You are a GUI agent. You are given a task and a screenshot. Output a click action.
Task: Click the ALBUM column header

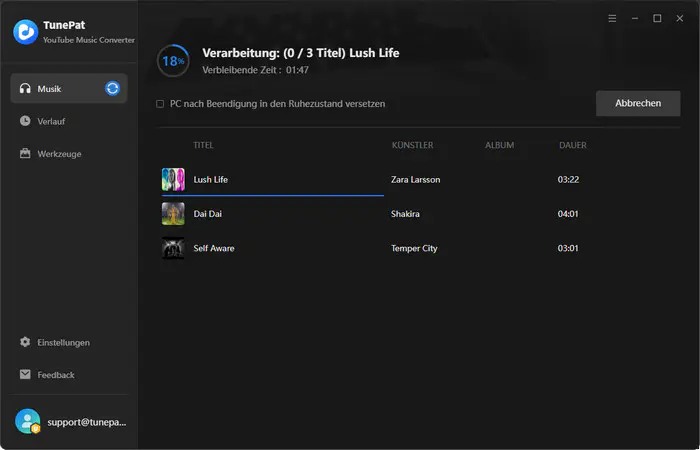click(500, 145)
